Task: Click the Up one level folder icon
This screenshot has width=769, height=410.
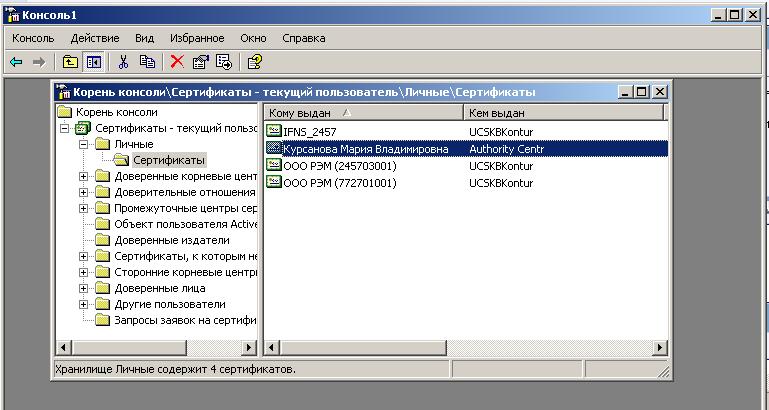Action: [70, 62]
